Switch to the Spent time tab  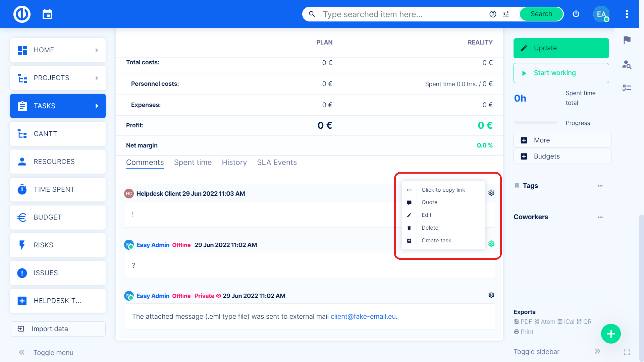point(193,163)
